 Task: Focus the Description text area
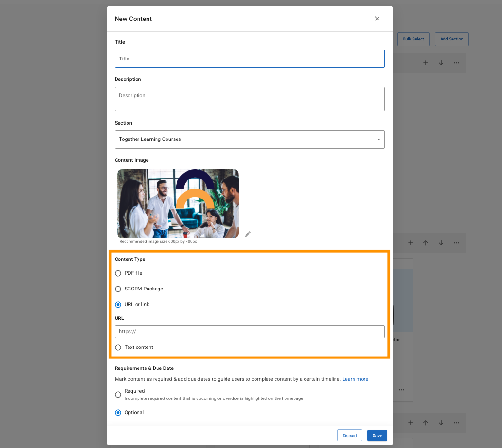[x=249, y=99]
